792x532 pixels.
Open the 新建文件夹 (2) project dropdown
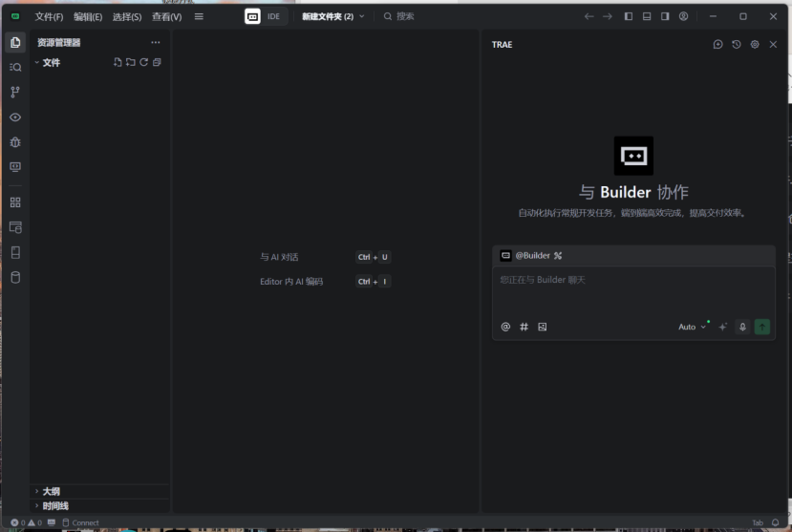click(332, 16)
